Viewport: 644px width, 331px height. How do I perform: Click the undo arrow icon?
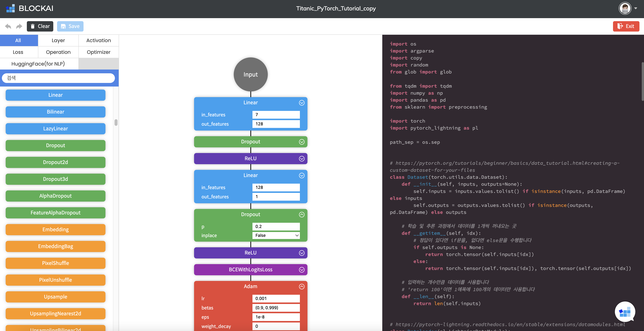click(x=8, y=26)
